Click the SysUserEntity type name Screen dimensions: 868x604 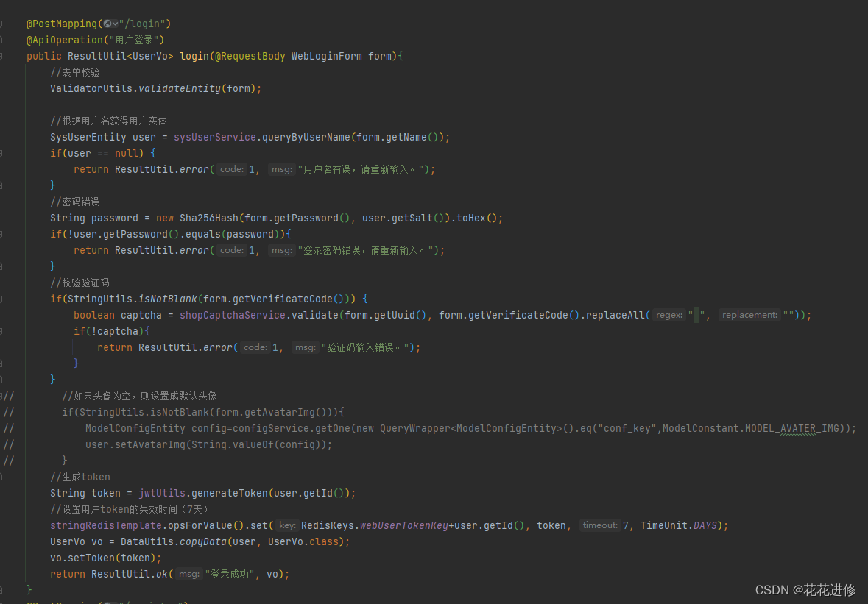click(x=88, y=137)
